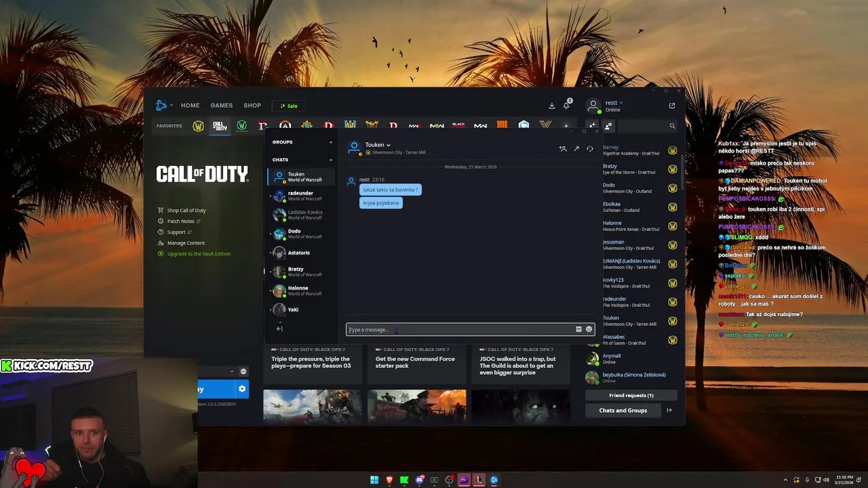Click the voice chat headset icon
Image resolution: width=868 pixels, height=488 pixels.
point(590,148)
